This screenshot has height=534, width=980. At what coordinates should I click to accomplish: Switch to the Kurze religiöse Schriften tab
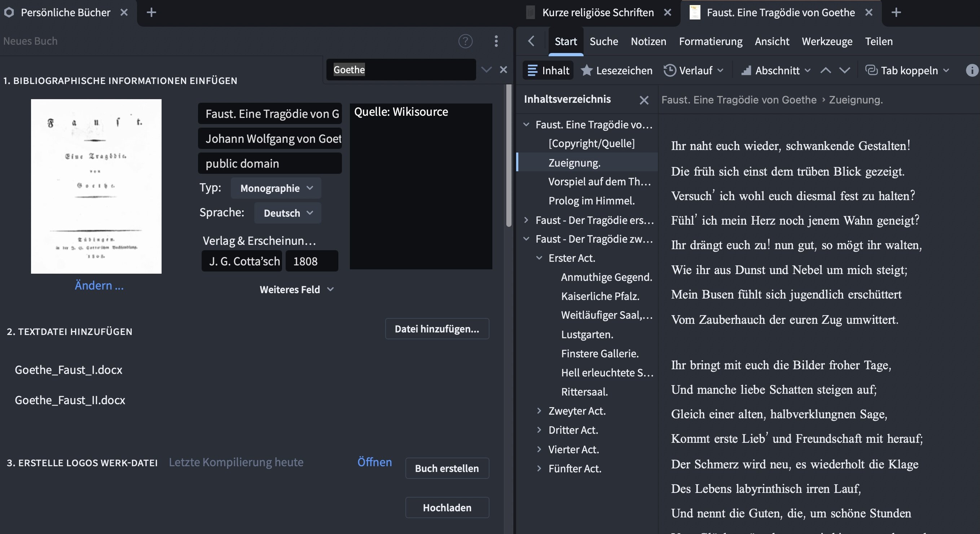click(x=598, y=13)
